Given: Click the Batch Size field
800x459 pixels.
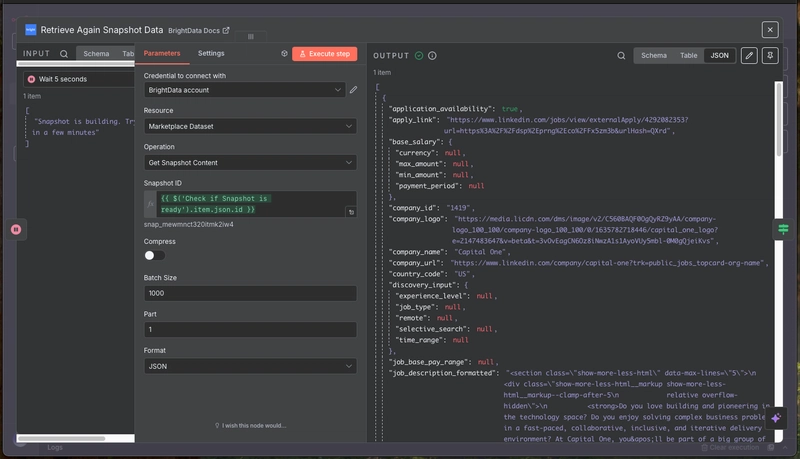Looking at the screenshot, I should click(x=250, y=293).
